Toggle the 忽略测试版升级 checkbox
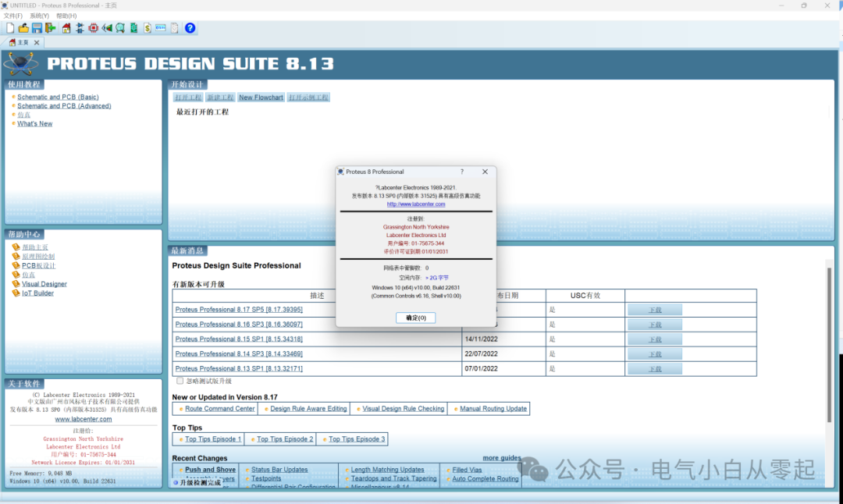Screen dimensions: 843x504 point(180,381)
